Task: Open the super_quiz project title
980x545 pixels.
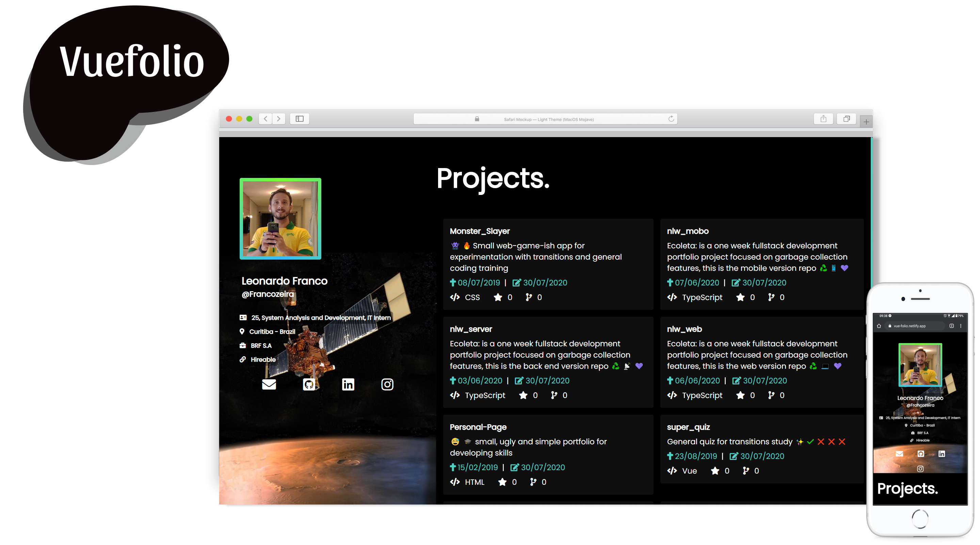Action: [x=688, y=427]
